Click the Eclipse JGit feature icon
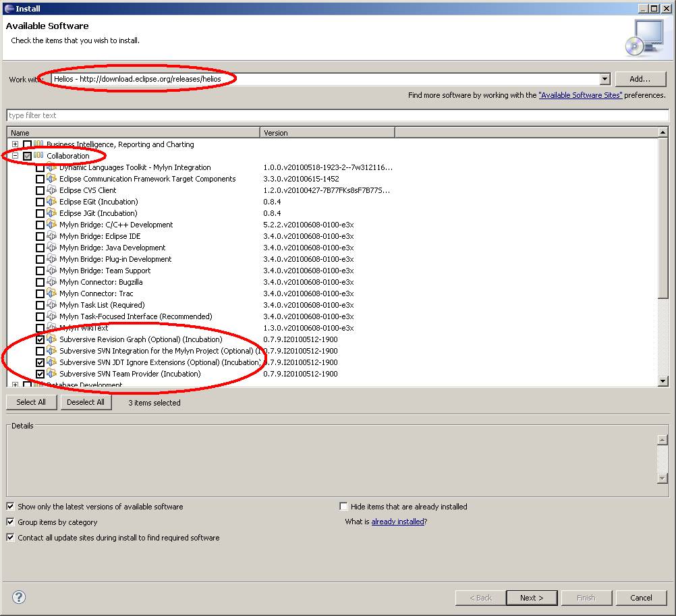Image resolution: width=676 pixels, height=616 pixels. pos(52,213)
